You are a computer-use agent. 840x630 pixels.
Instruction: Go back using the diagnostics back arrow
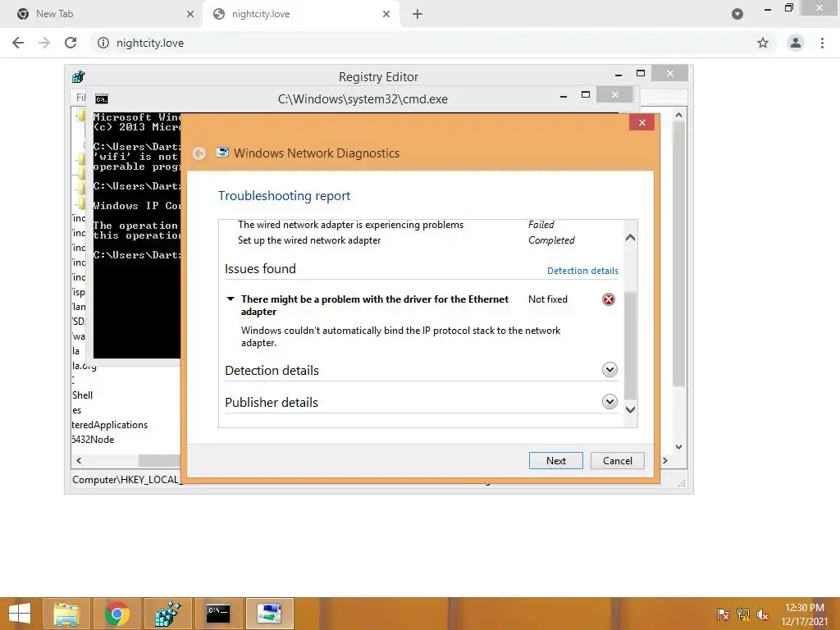point(199,153)
